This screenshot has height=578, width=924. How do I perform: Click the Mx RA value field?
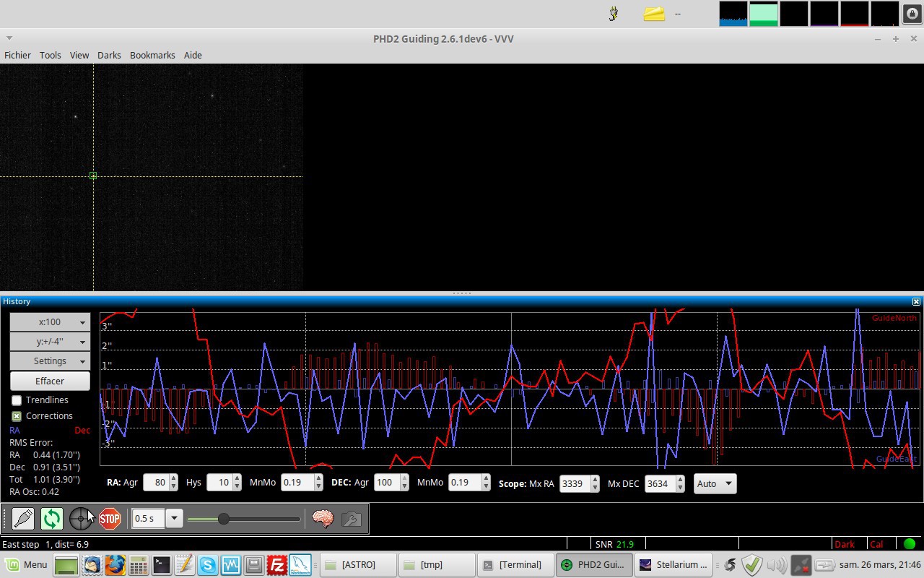575,483
